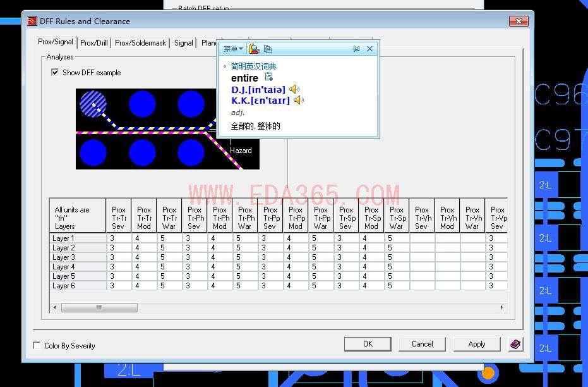The width and height of the screenshot is (588, 387).
Task: Switch to the Prox/Soldermask tab
Action: 140,43
